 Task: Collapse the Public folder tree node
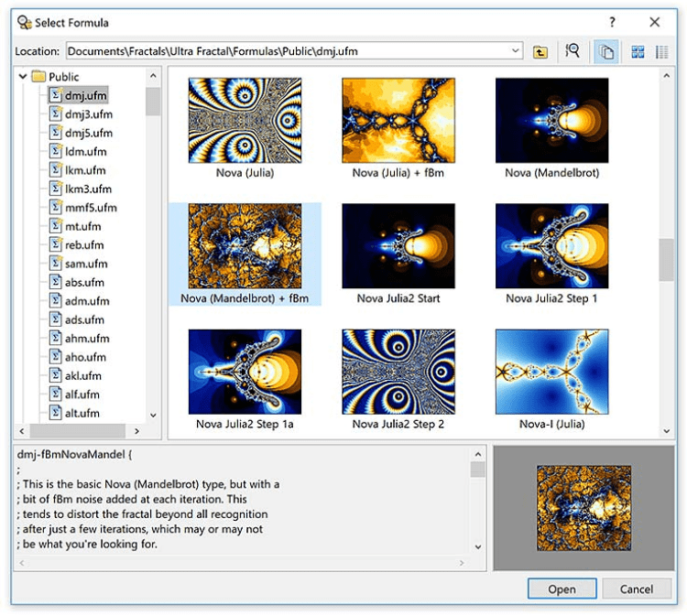coord(23,77)
